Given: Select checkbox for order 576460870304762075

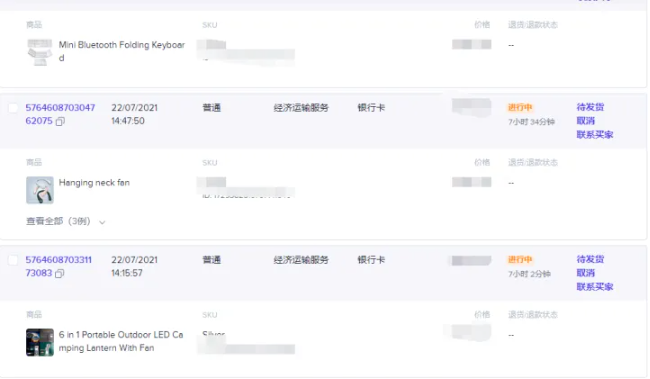Looking at the screenshot, I should click(13, 108).
